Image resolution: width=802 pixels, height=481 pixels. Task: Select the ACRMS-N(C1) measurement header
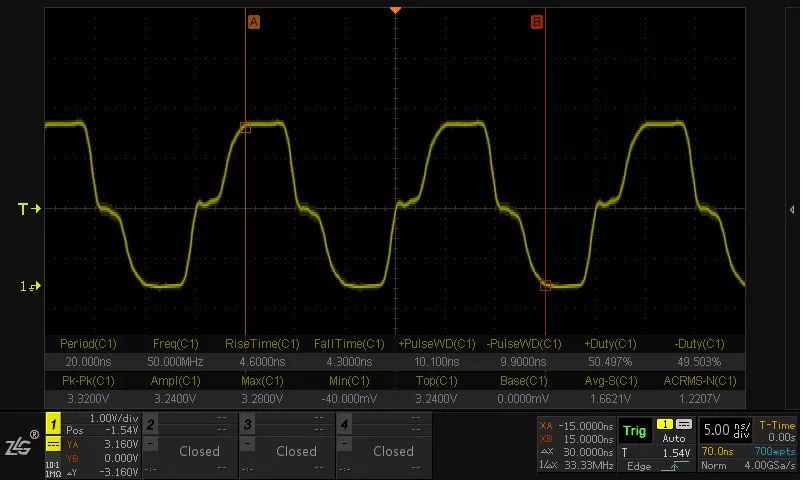[x=700, y=381]
